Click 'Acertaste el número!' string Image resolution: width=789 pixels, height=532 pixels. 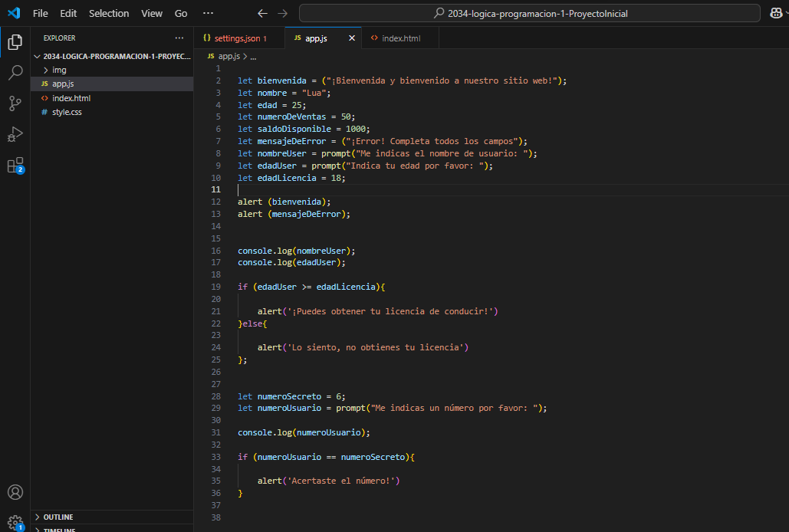[x=340, y=481]
